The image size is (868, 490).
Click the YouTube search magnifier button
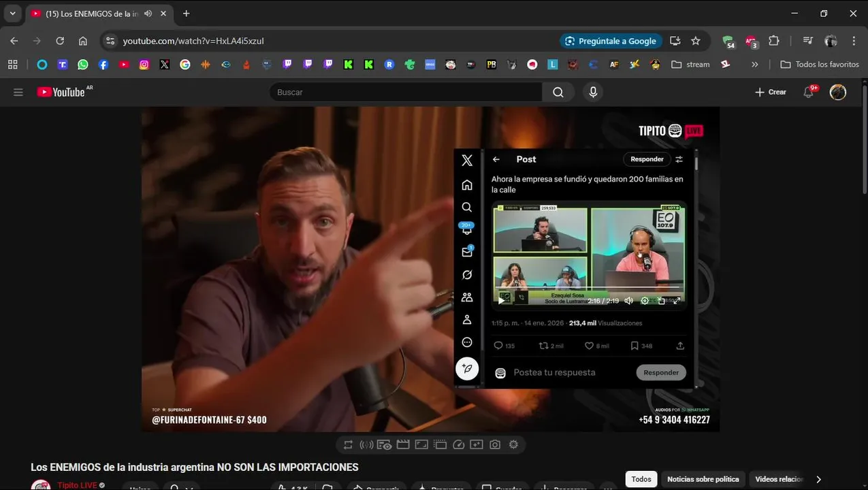(558, 92)
